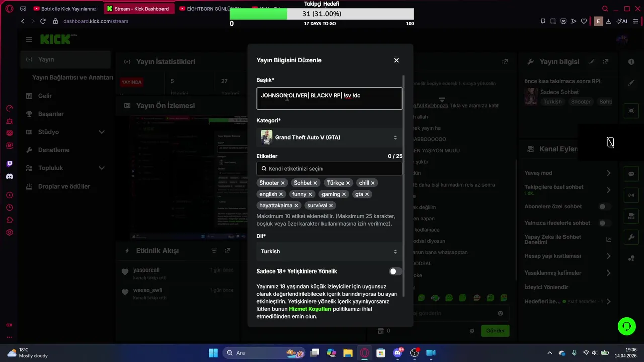Viewport: 644px width, 362px height.
Task: Switch to Stream - Kick Dashboard tab
Action: (x=139, y=9)
